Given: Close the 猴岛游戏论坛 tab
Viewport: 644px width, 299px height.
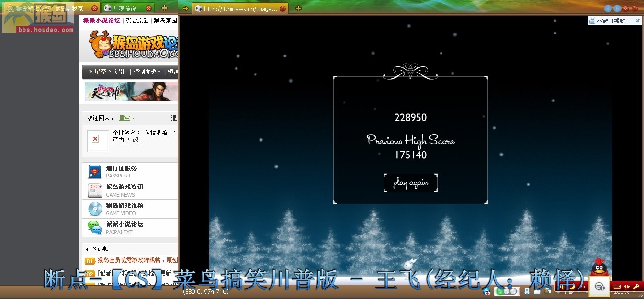Looking at the screenshot, I should tap(94, 8).
